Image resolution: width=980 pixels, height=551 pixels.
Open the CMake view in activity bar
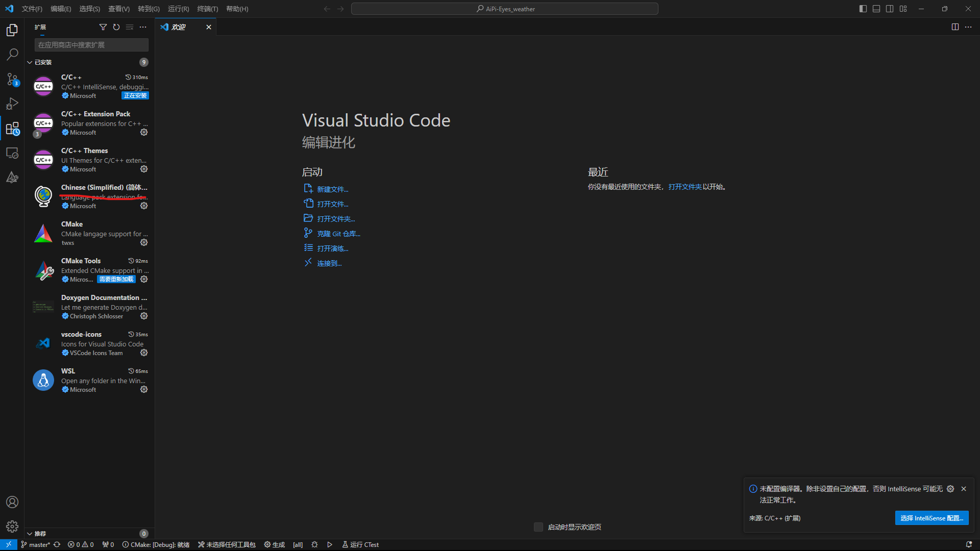click(x=12, y=177)
